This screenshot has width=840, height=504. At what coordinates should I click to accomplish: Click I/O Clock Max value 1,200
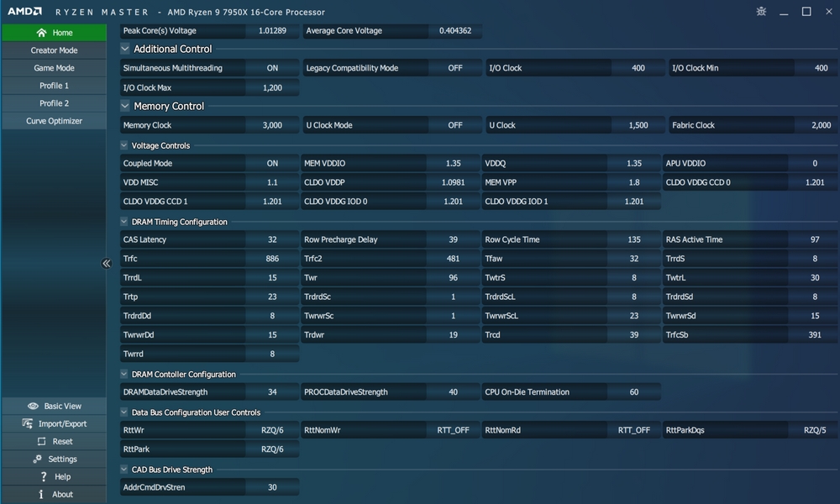[272, 88]
